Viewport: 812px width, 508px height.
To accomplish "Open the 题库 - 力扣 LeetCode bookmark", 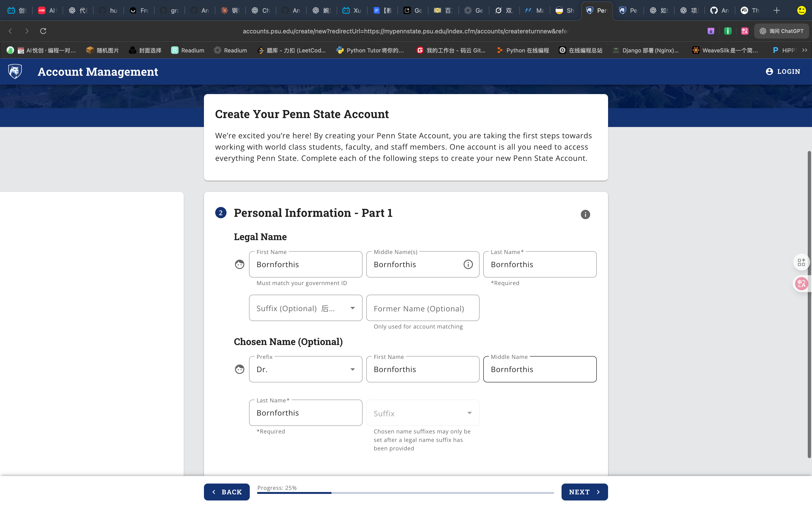I will 291,50.
